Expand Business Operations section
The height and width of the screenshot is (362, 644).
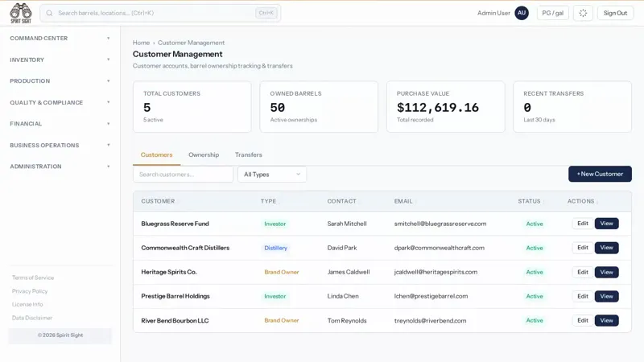(x=60, y=145)
